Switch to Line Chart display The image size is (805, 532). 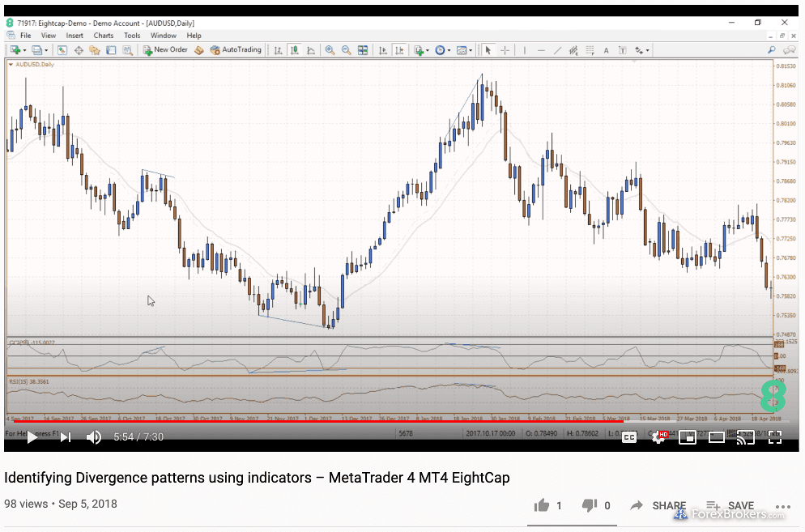[x=311, y=50]
